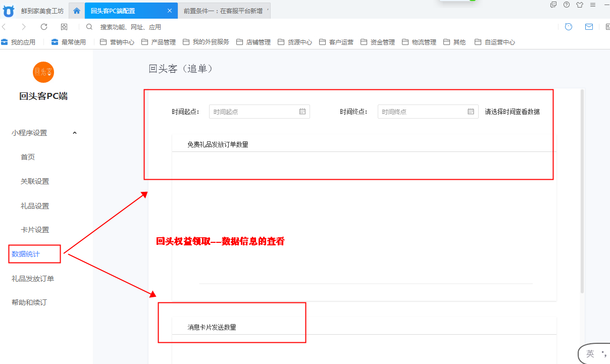Open the 其他 bookmark folder
Screen dimensions: 610x364
click(454, 42)
